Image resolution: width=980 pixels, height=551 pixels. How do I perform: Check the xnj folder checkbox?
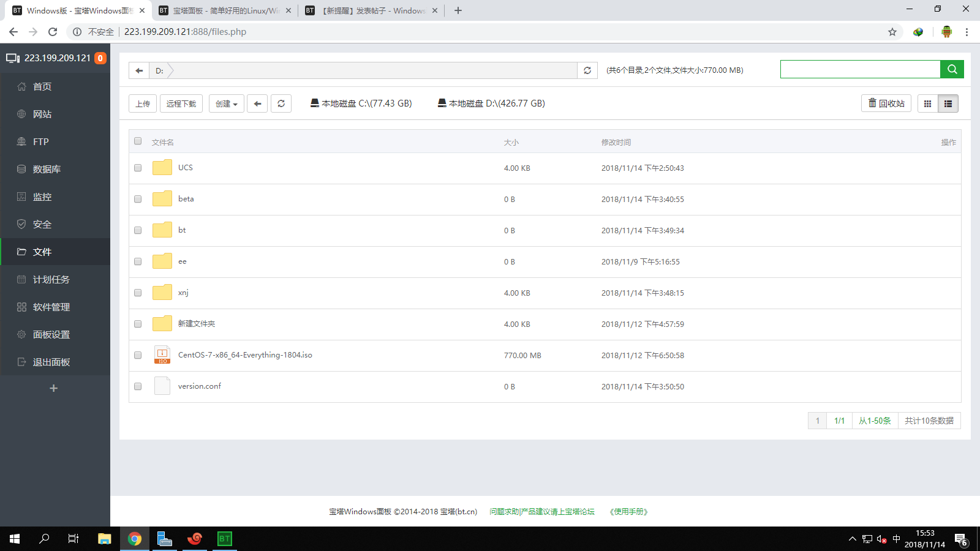click(138, 293)
